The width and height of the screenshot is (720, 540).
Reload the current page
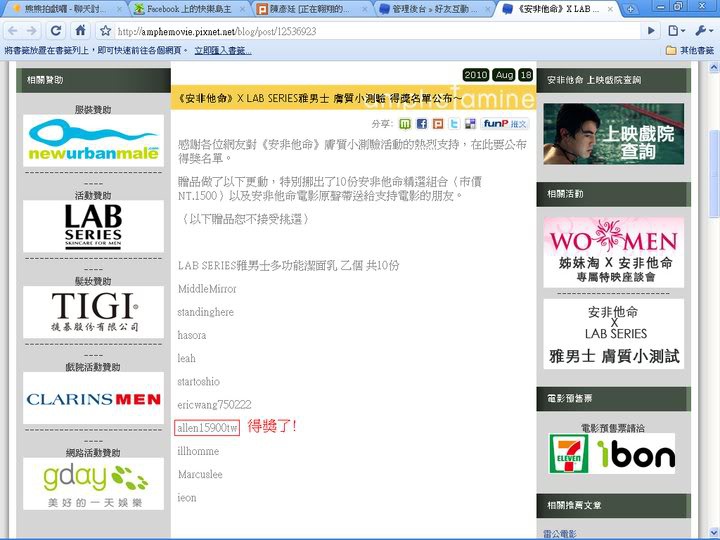pyautogui.click(x=56, y=31)
